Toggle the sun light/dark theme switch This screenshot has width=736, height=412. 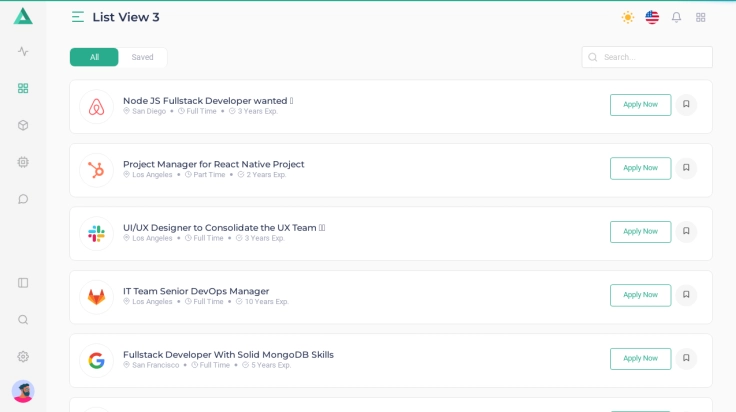click(x=628, y=17)
